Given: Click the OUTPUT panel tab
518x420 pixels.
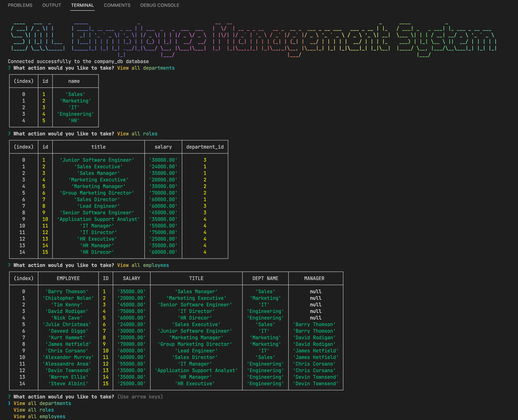Looking at the screenshot, I should pyautogui.click(x=51, y=5).
